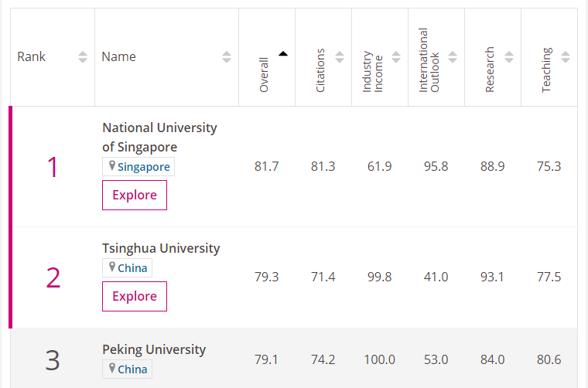Click the Singapore location pin icon
Screen dimensions: 588x388
(x=112, y=166)
